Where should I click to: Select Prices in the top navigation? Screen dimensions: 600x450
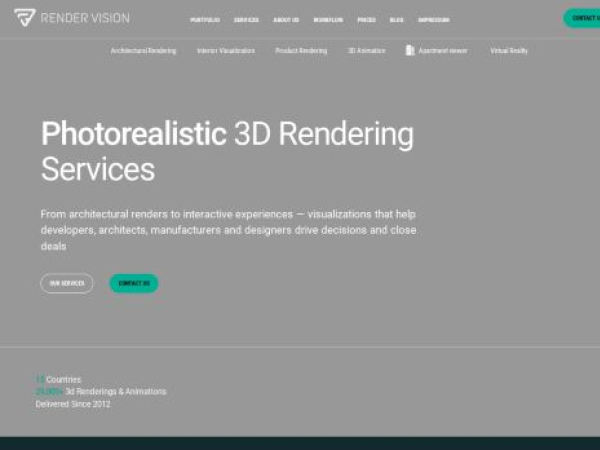point(366,20)
